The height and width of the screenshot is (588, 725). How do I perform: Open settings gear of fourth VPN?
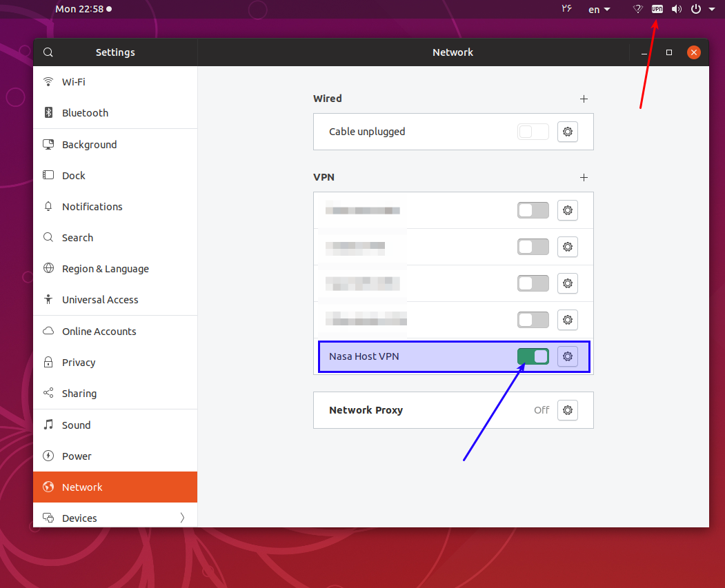pyautogui.click(x=568, y=320)
